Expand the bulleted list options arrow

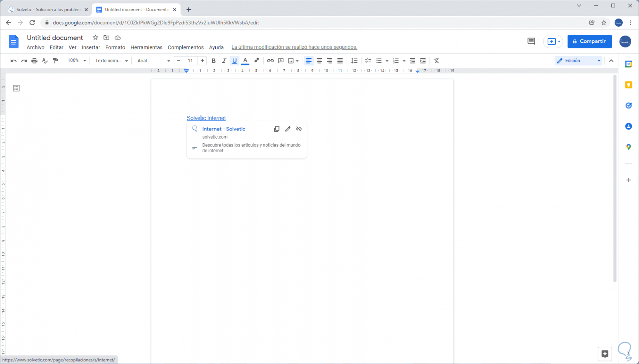pos(387,61)
